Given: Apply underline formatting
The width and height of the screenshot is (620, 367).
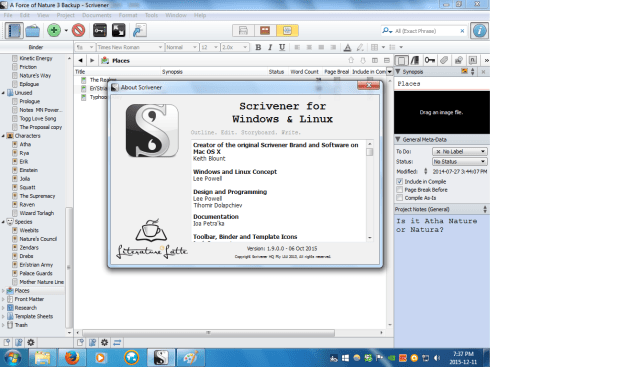Looking at the screenshot, I should click(x=282, y=47).
